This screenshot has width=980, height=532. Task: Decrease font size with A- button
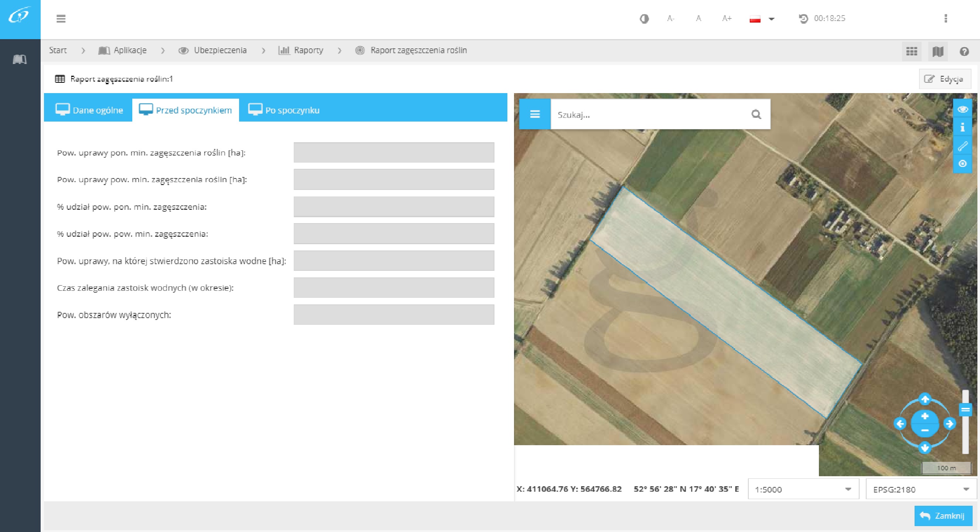671,18
